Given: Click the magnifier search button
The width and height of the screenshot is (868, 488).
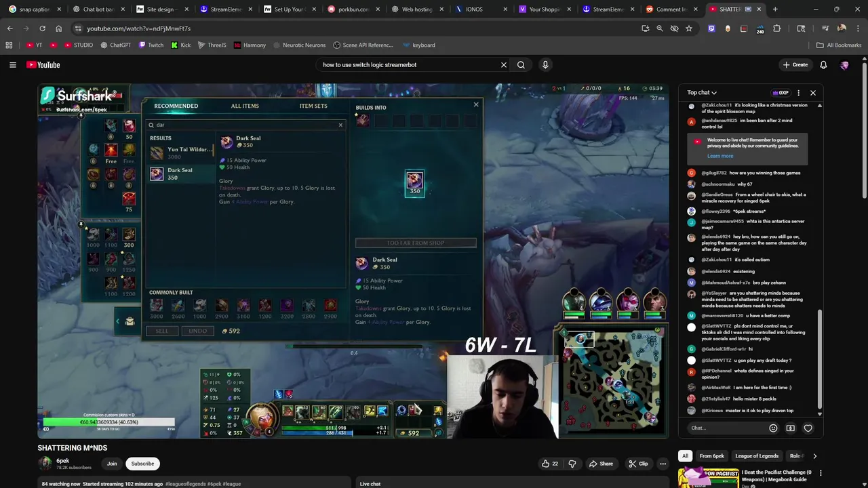Looking at the screenshot, I should point(521,65).
